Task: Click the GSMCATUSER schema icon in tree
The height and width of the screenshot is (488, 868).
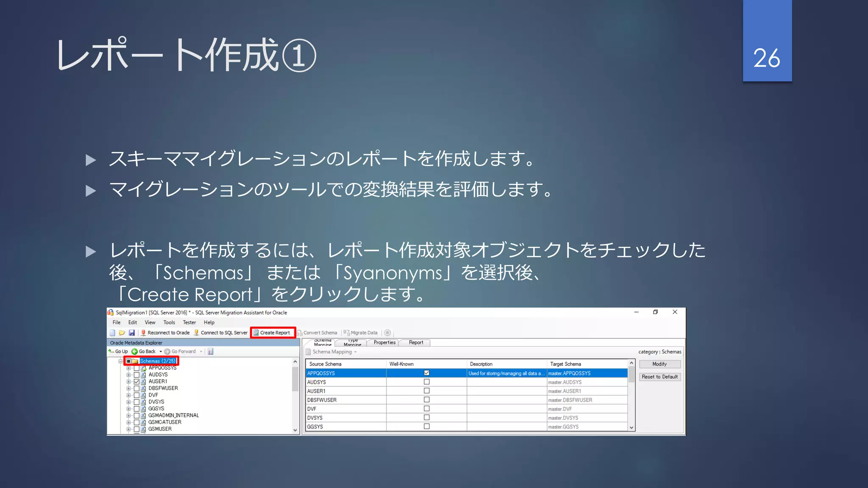Action: pyautogui.click(x=144, y=422)
